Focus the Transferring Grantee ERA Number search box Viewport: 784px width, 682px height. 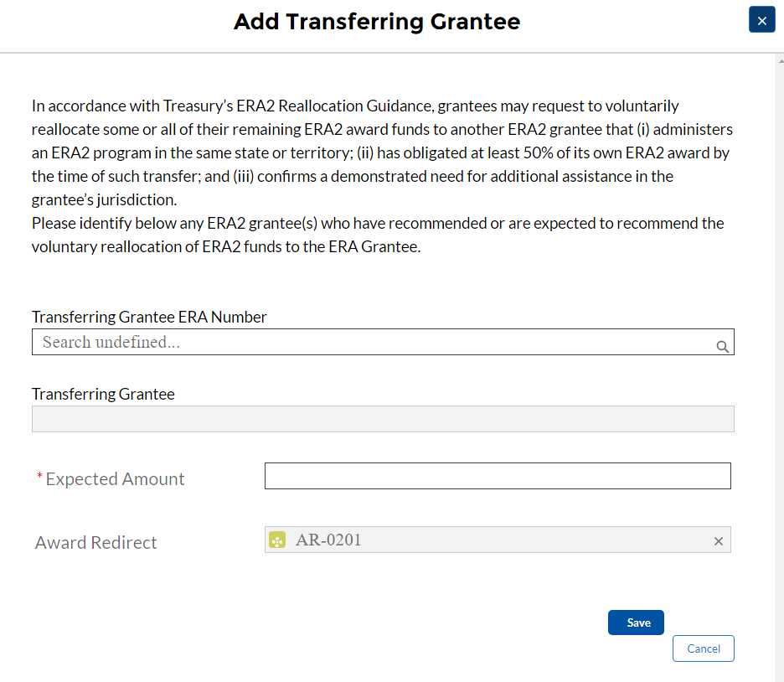369,342
